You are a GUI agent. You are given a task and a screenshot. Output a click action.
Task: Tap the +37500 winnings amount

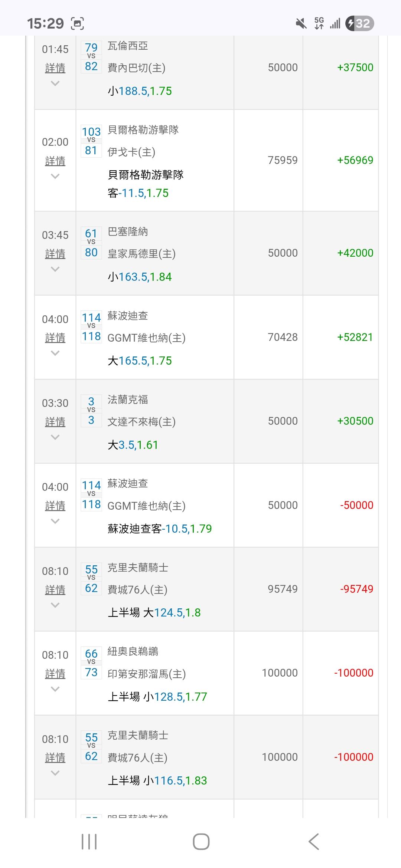coord(355,68)
